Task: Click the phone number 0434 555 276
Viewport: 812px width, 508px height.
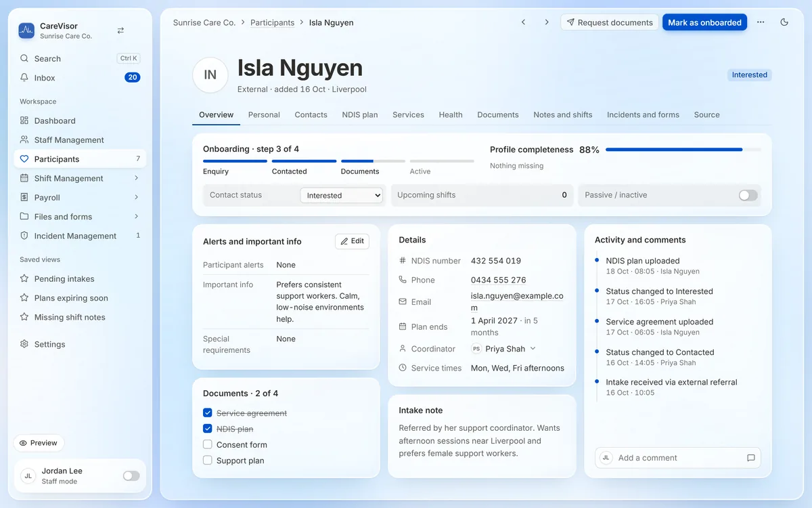Action: pos(499,280)
